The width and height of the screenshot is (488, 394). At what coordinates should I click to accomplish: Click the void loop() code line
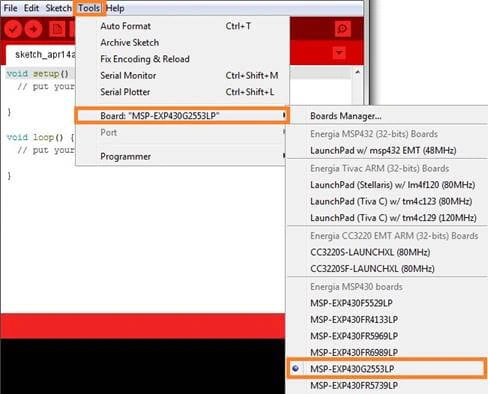[40, 137]
